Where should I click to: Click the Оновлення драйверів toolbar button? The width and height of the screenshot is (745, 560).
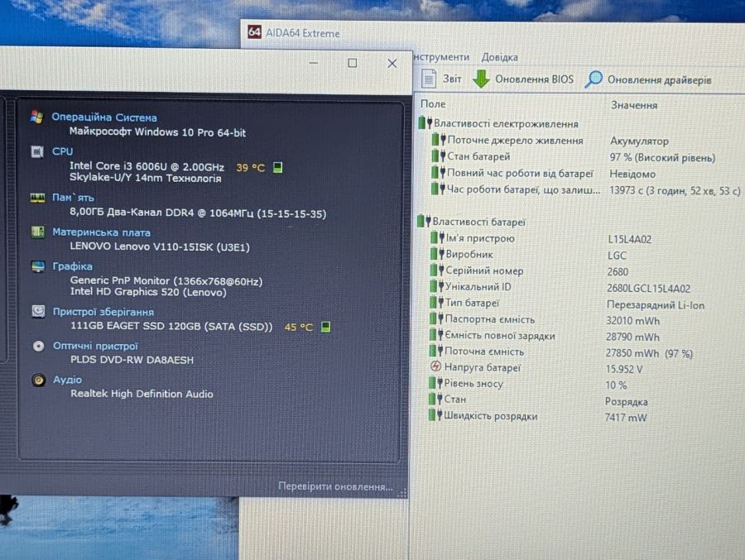click(648, 79)
